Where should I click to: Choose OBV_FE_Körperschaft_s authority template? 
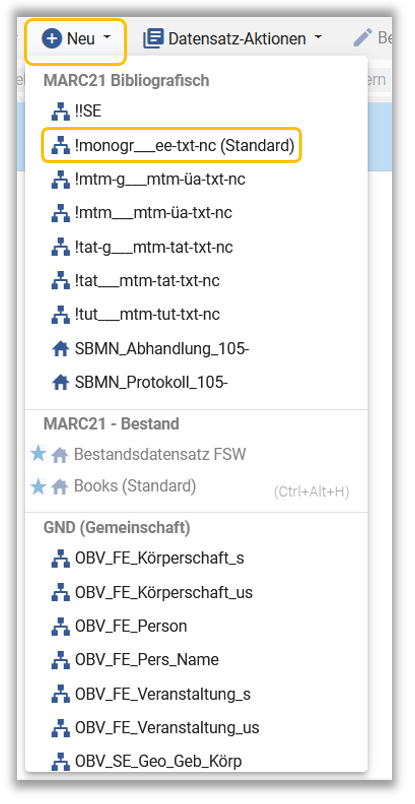click(x=148, y=558)
